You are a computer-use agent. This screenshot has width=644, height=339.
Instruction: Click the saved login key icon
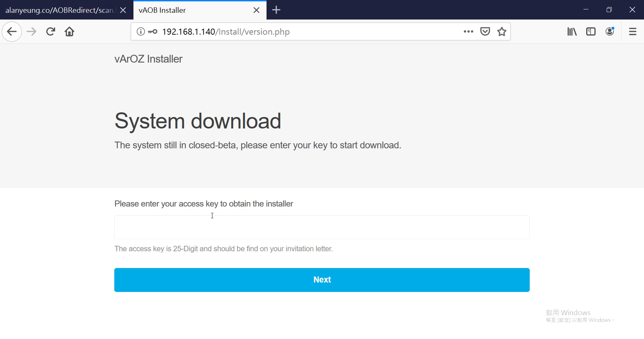click(153, 32)
